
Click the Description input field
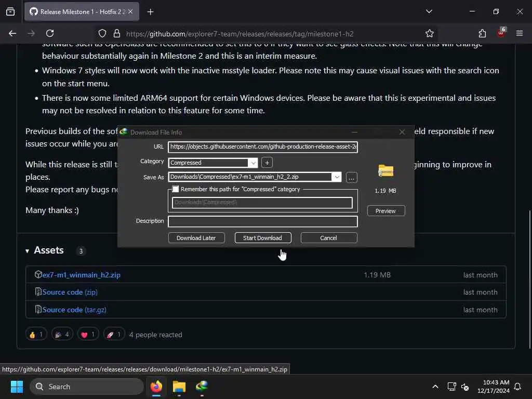(x=262, y=221)
